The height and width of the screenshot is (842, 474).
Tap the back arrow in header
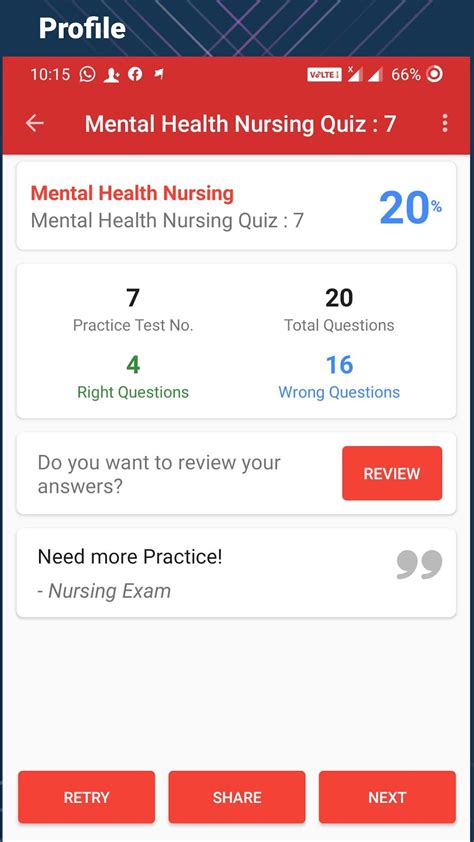[35, 124]
